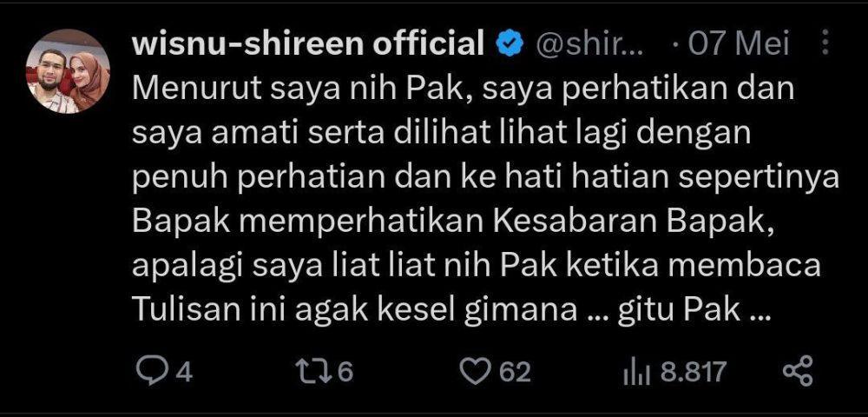Open tweet via line starting 'Menurut saya nih Pak'

464,91
